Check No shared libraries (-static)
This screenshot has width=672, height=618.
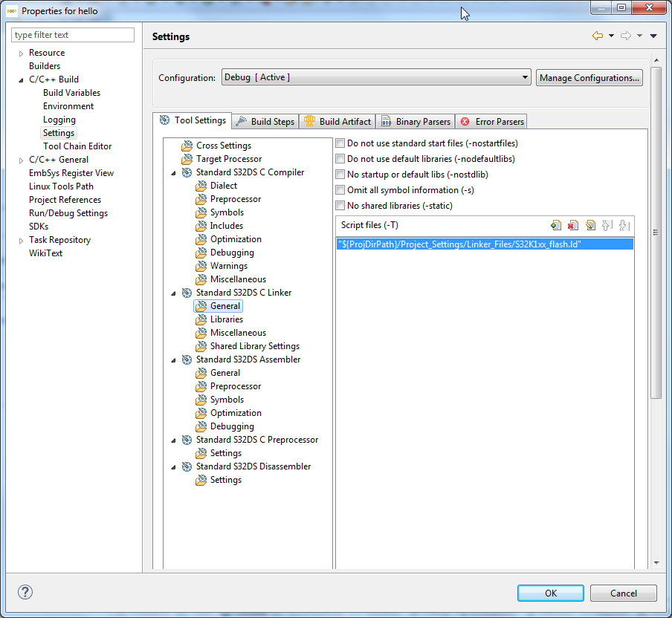340,206
